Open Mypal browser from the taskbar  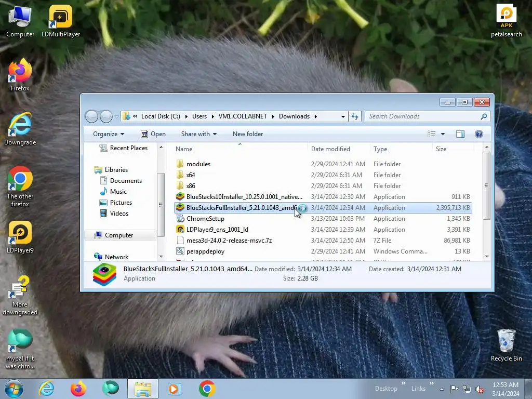click(x=111, y=389)
